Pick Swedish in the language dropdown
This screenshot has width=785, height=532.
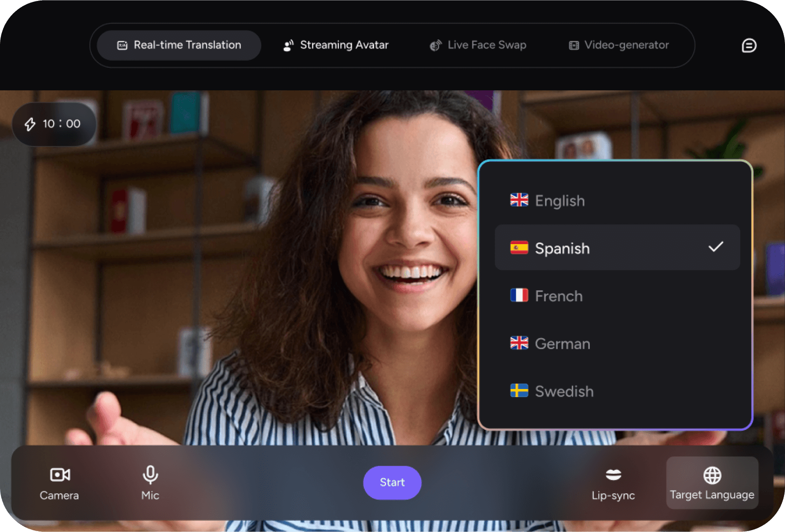[564, 391]
